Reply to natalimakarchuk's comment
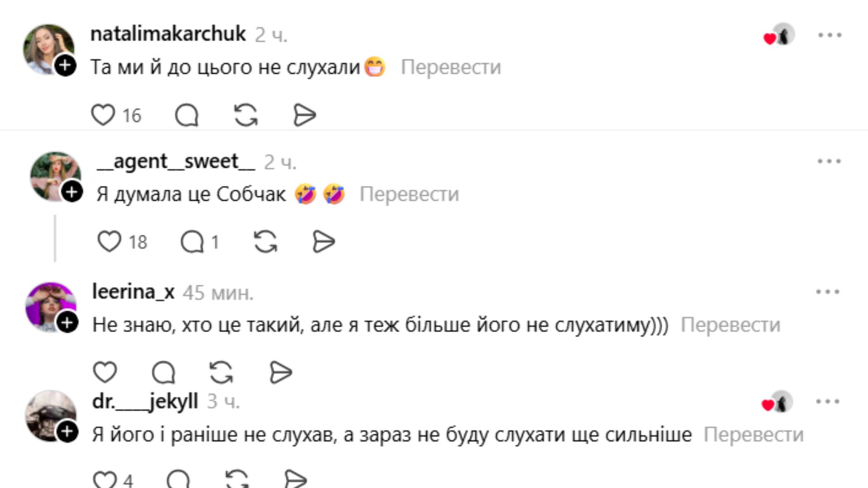 point(187,115)
